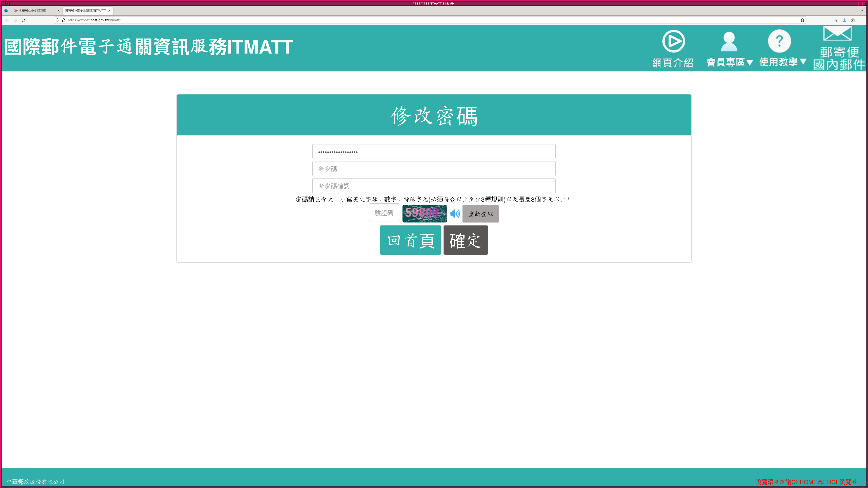Play the captcha audio speaker icon
The image size is (868, 488).
point(455,213)
